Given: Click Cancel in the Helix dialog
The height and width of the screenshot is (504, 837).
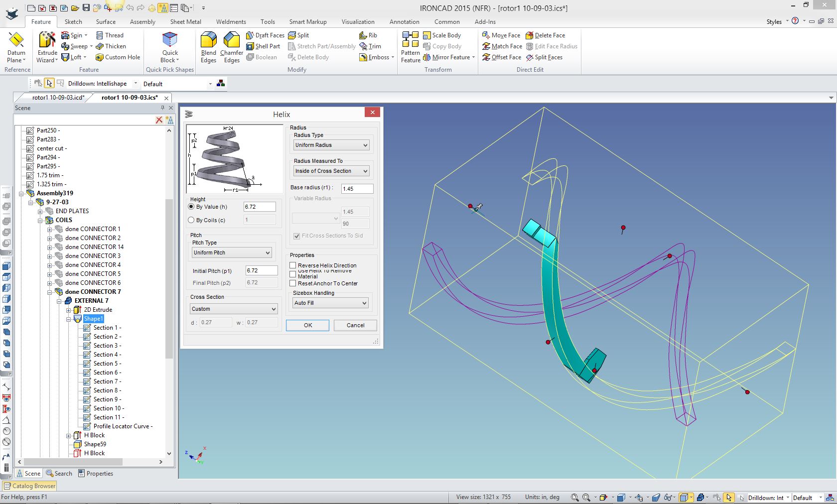Looking at the screenshot, I should [355, 325].
